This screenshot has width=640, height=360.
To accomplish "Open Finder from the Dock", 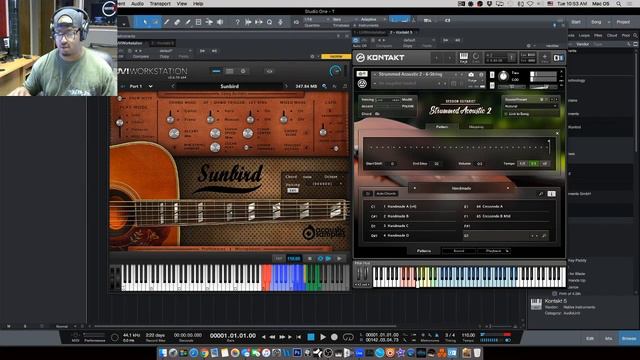I will (x=163, y=353).
